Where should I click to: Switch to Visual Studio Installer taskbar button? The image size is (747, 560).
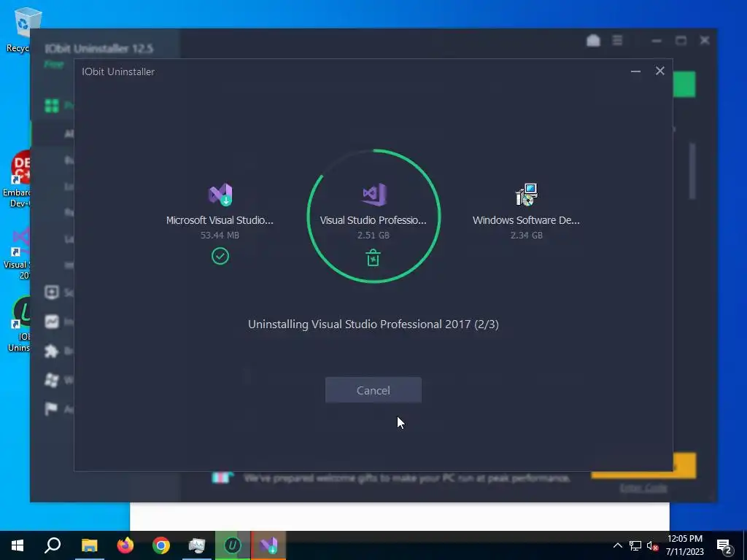[268, 545]
